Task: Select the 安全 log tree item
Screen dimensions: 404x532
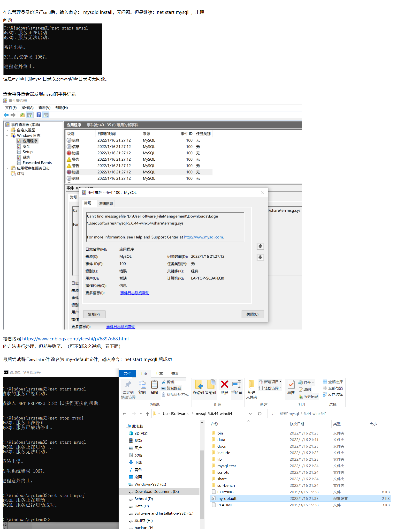Action: (23, 147)
